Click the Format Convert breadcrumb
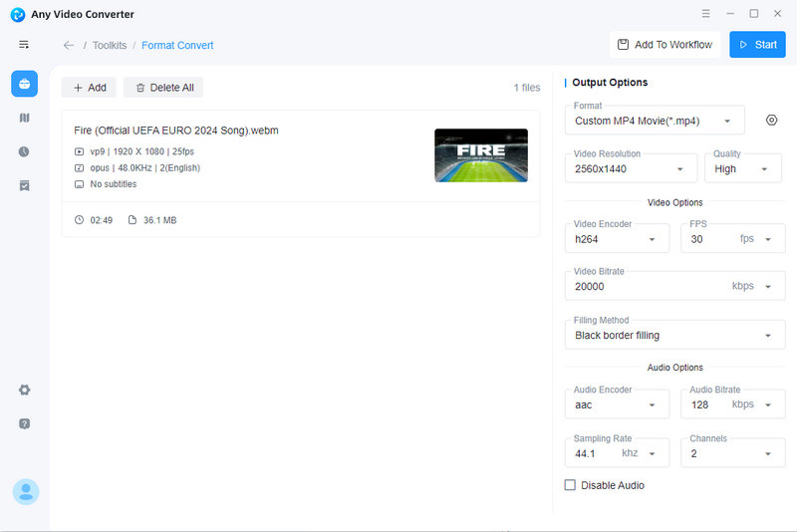 177,45
